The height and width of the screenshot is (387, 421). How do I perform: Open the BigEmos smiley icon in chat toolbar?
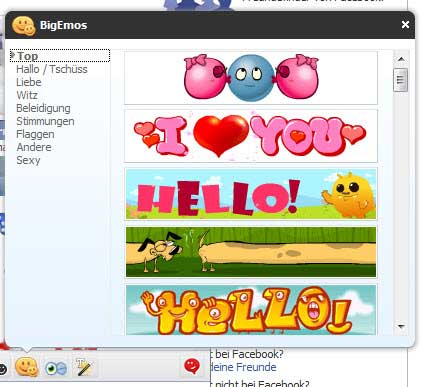point(27,367)
